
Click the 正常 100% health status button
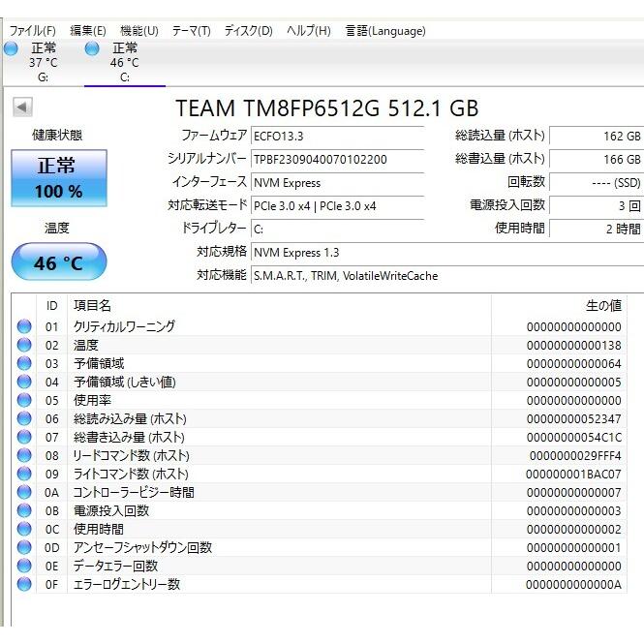click(x=58, y=178)
